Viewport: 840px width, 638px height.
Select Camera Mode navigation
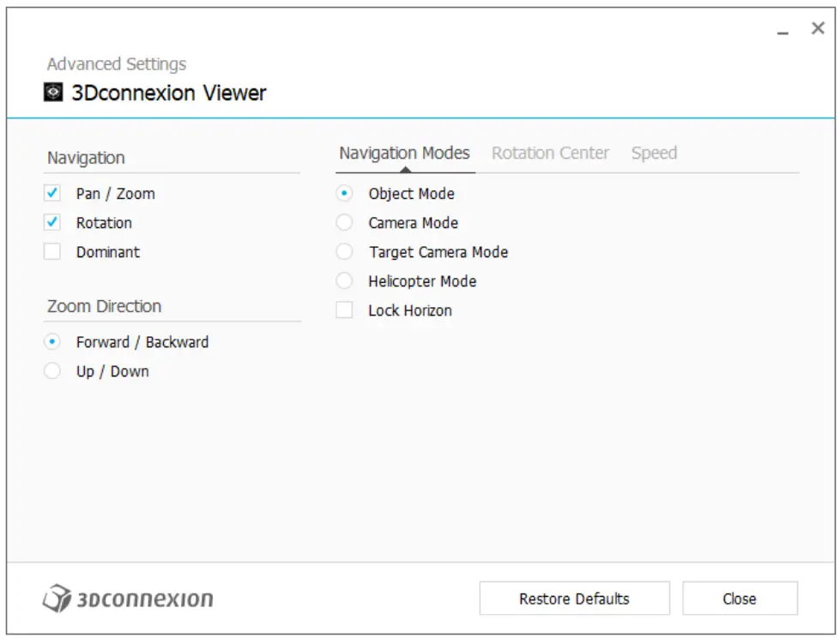pyautogui.click(x=344, y=223)
